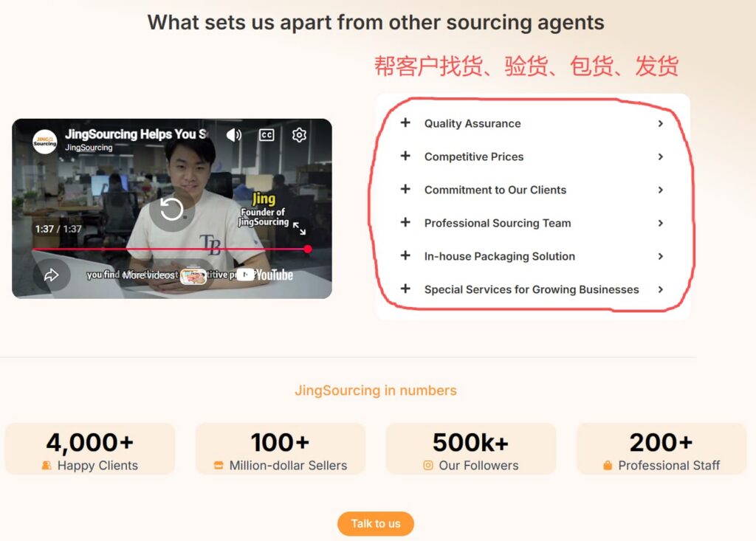The width and height of the screenshot is (756, 541).
Task: Expand Competitive Prices with plus icon
Action: [x=405, y=156]
